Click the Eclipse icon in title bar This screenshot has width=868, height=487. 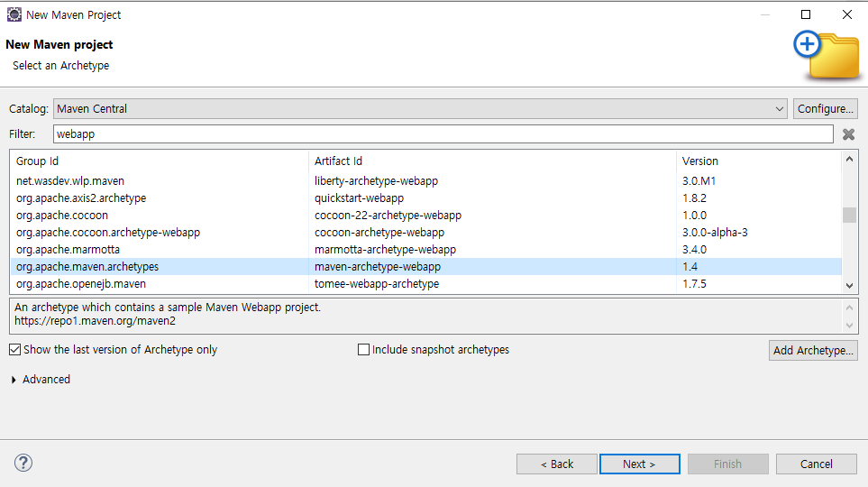14,15
